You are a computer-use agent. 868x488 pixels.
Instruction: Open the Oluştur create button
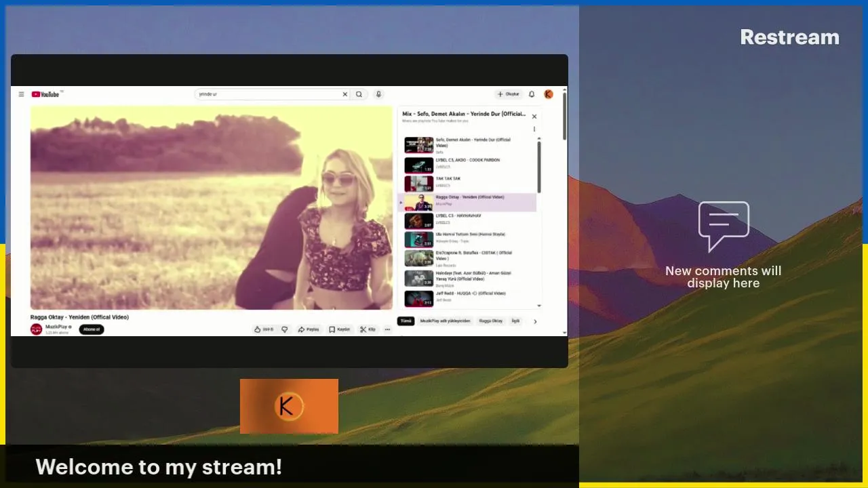[x=508, y=94]
